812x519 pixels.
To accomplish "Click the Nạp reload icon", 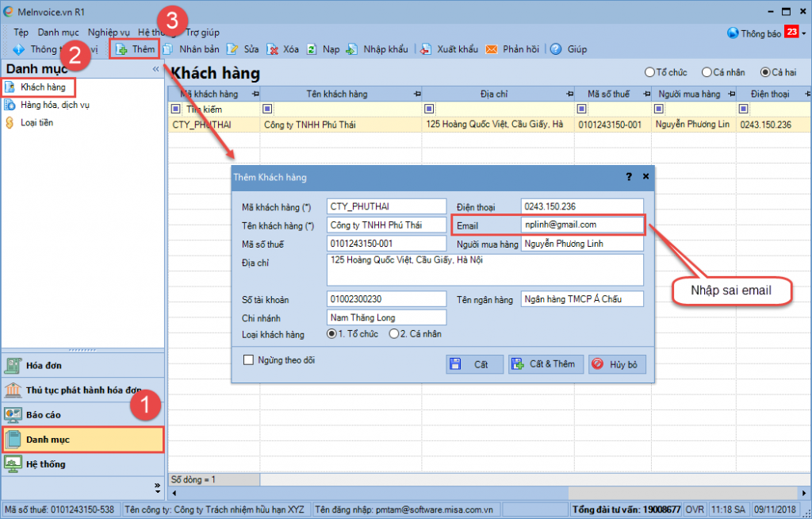I will click(x=311, y=49).
